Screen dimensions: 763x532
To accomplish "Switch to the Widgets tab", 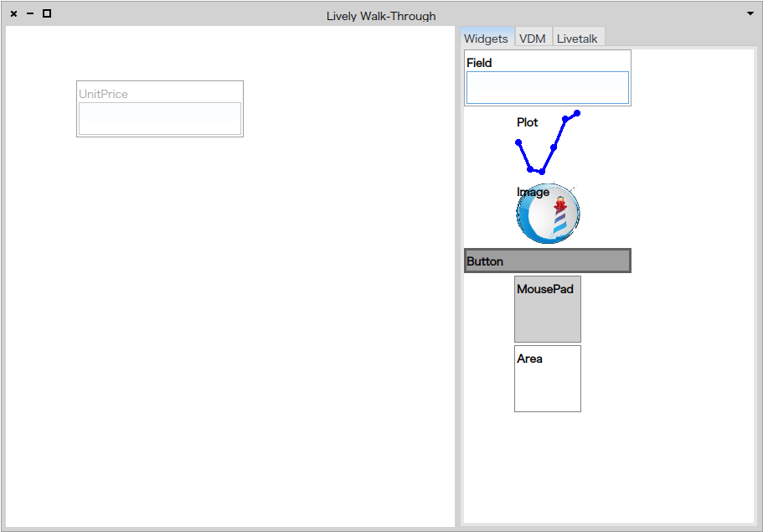I will click(487, 38).
